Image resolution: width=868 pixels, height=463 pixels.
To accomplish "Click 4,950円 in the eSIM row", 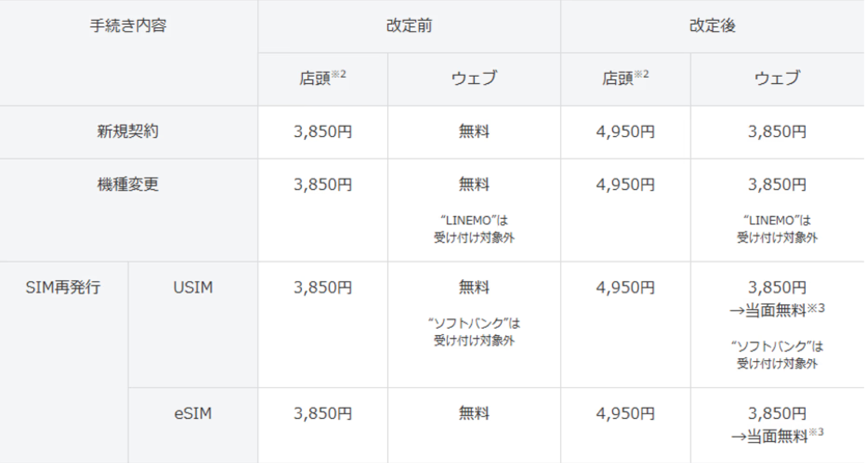I will [625, 414].
